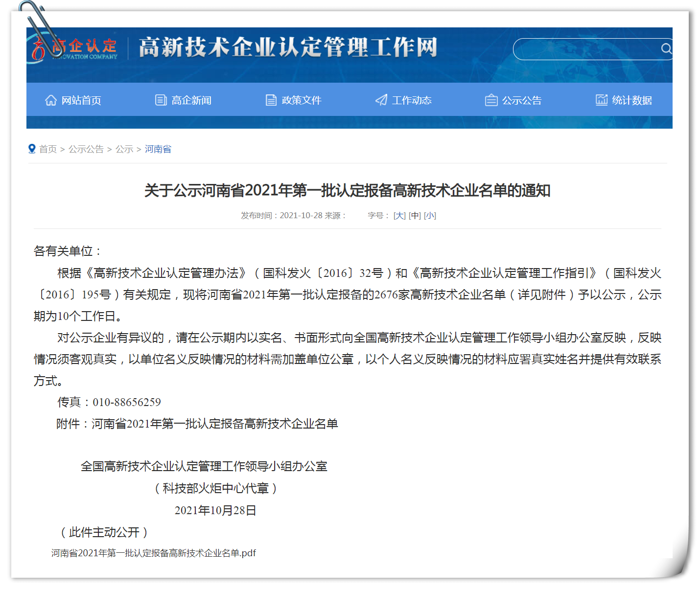This screenshot has width=700, height=589.
Task: Click the document icon beside 政策文件
Action: 271,100
